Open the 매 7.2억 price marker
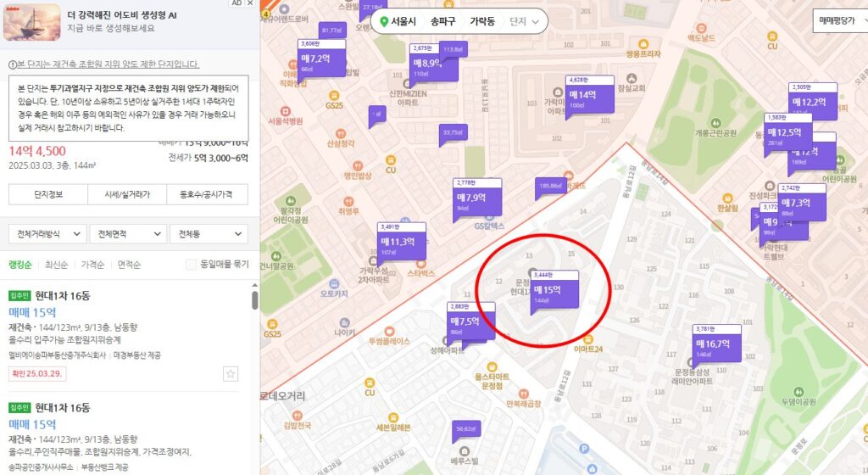This screenshot has height=475, width=868. [321, 59]
